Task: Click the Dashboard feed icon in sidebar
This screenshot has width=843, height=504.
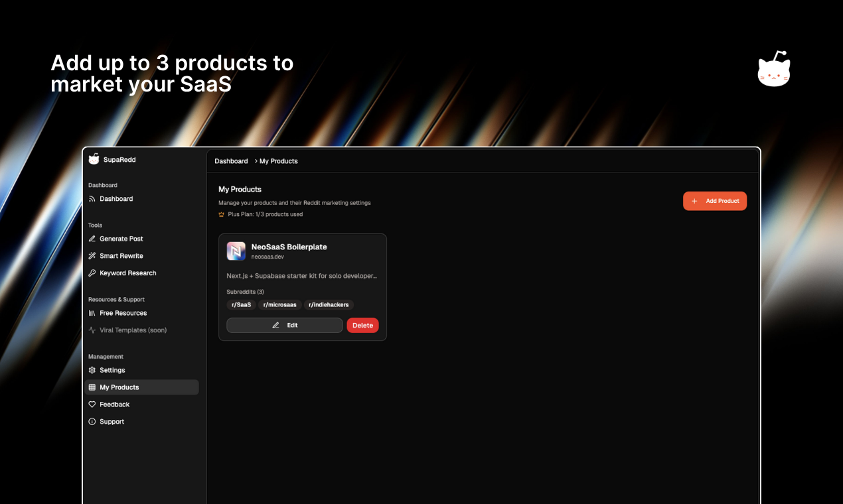Action: click(92, 199)
